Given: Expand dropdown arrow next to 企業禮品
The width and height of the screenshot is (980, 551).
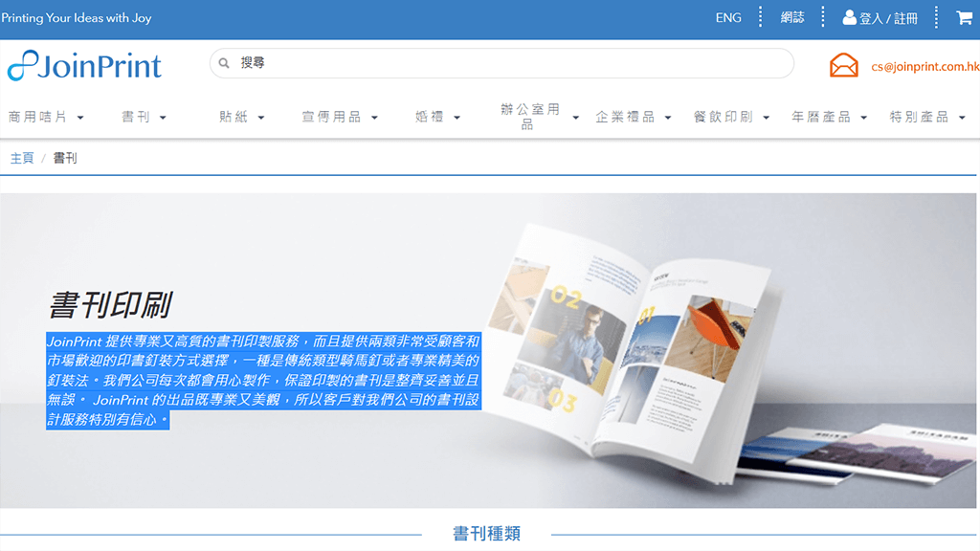Looking at the screenshot, I should (668, 118).
